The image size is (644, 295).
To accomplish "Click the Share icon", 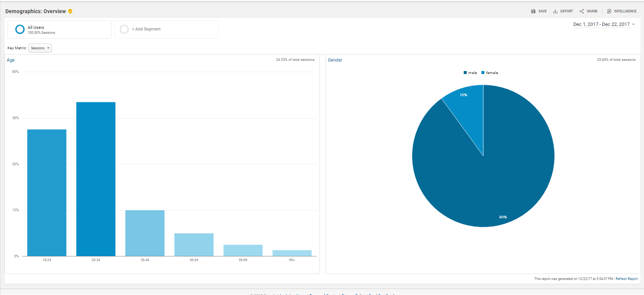I will 582,11.
